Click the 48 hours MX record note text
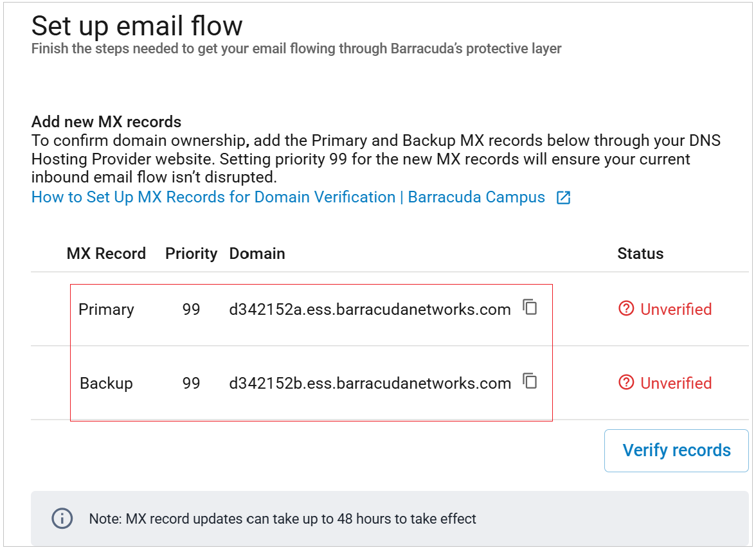The width and height of the screenshot is (756, 550). click(283, 519)
